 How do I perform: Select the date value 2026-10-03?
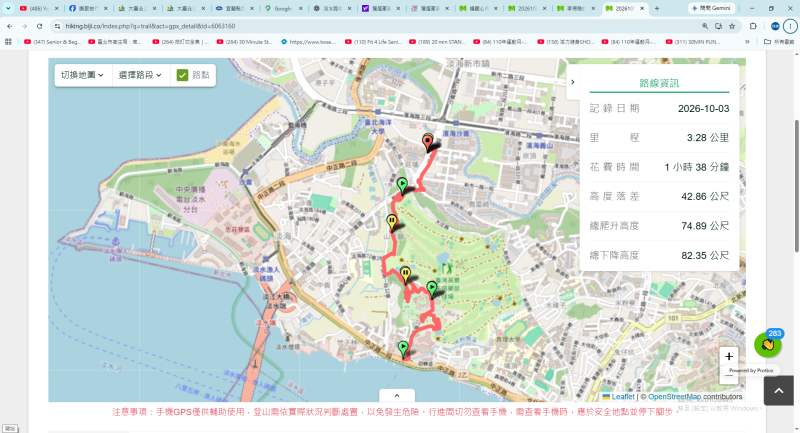[704, 108]
